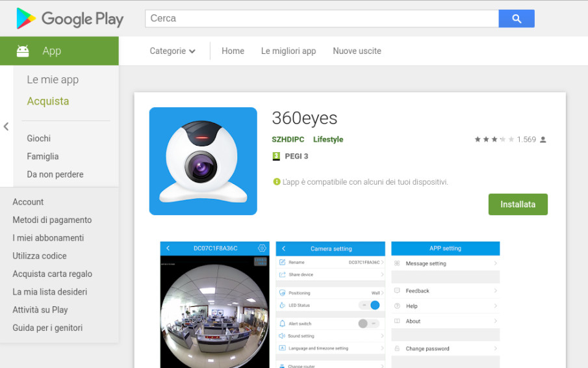Click the Android robot icon beside App
Viewport: 588px width, 368px height.
(23, 51)
